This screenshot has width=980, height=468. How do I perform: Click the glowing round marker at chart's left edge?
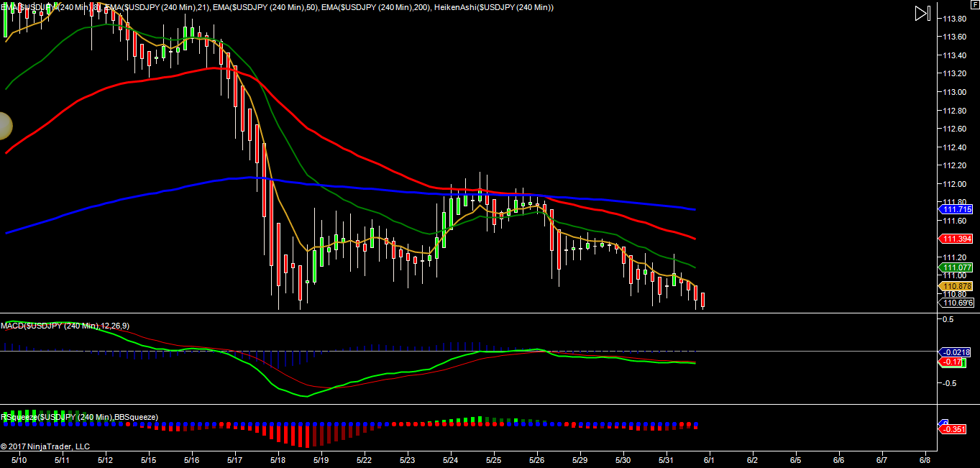(x=4, y=126)
